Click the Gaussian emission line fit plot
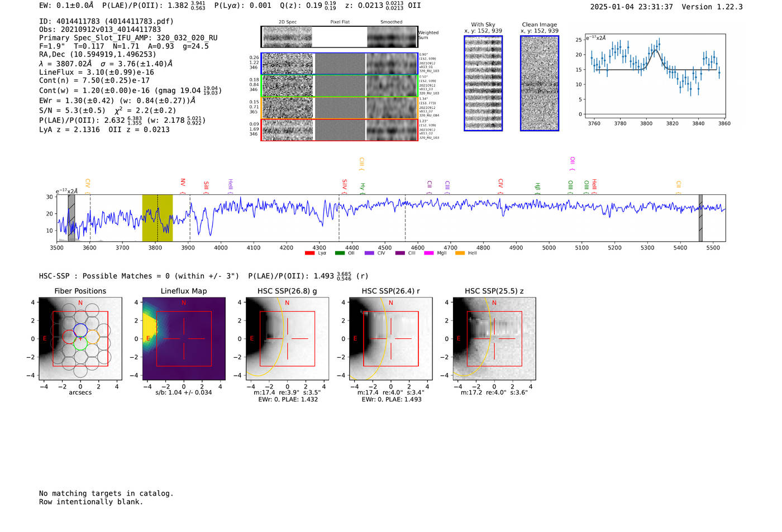The image size is (782, 532). tap(655, 76)
